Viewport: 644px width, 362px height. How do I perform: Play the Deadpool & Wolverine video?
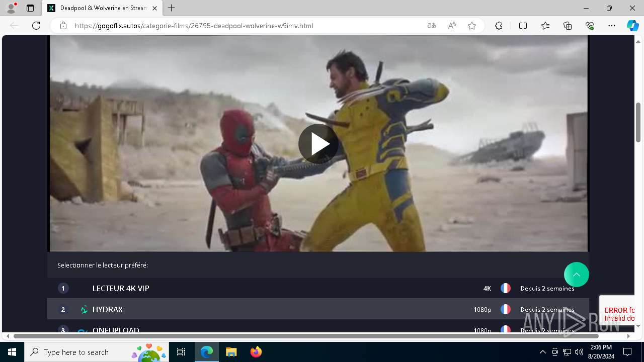tap(318, 144)
